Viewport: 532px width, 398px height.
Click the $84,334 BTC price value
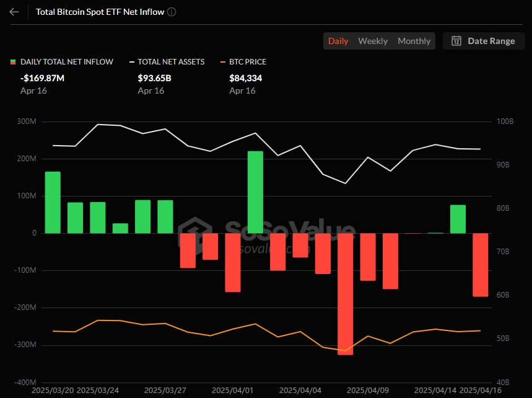246,78
